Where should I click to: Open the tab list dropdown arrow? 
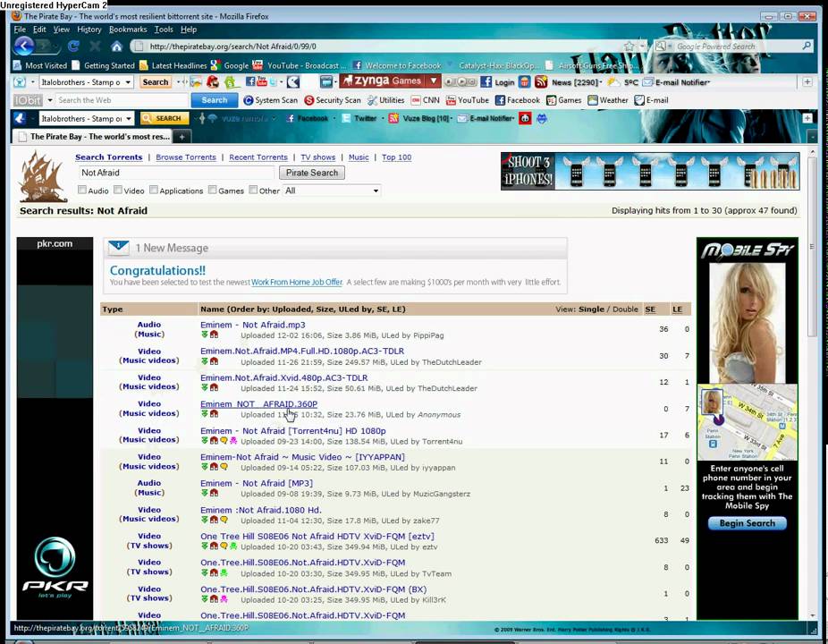pos(812,137)
